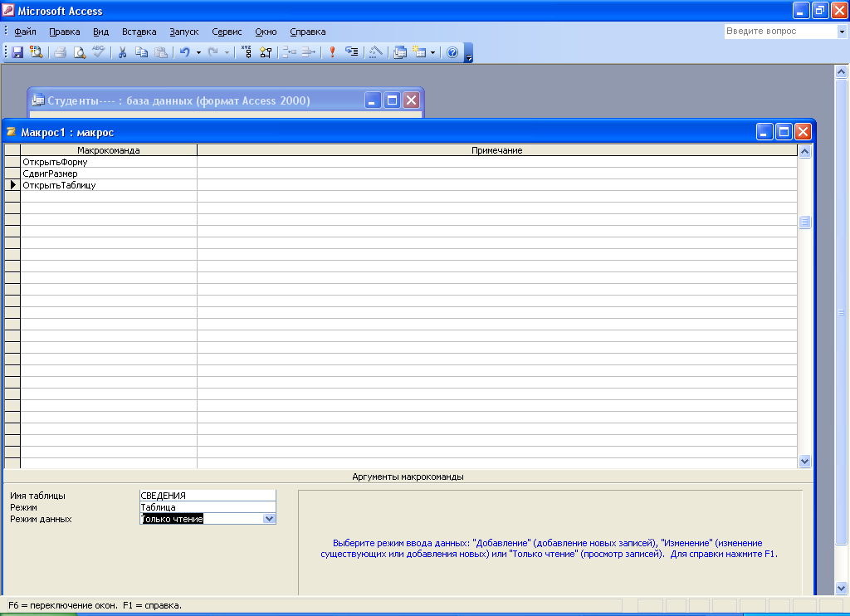Click the New Object icon
Viewport: 850px width, 616px height.
419,52
